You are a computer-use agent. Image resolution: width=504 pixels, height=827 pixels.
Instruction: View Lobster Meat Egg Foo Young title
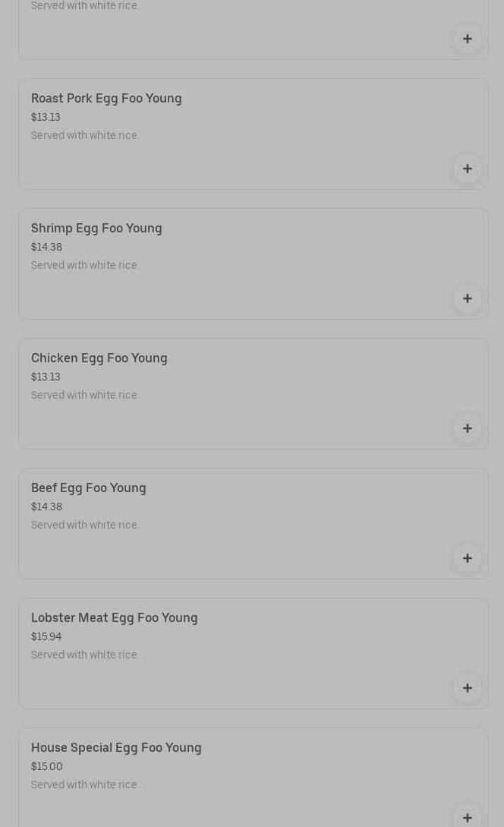tap(115, 617)
